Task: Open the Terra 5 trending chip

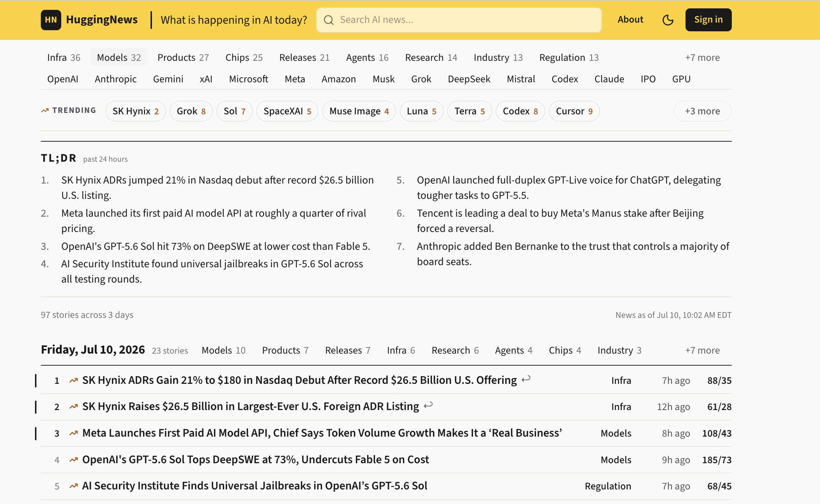Action: click(x=469, y=111)
